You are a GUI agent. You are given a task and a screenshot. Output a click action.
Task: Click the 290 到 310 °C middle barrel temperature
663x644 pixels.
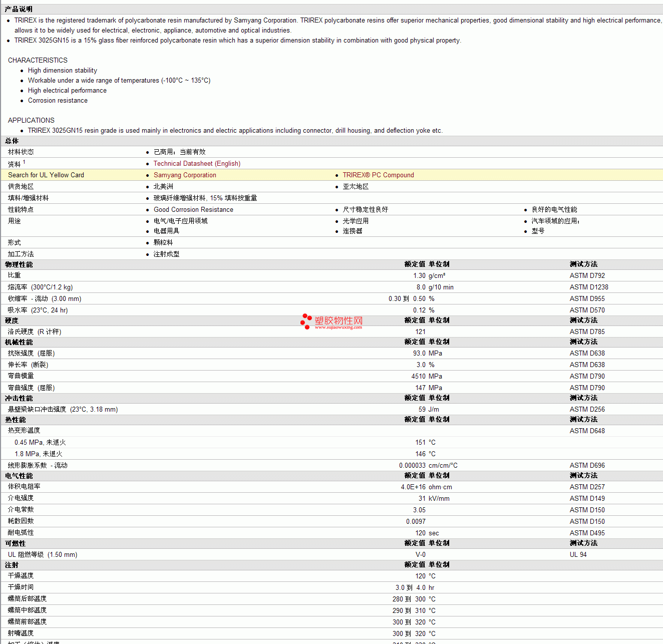(414, 611)
